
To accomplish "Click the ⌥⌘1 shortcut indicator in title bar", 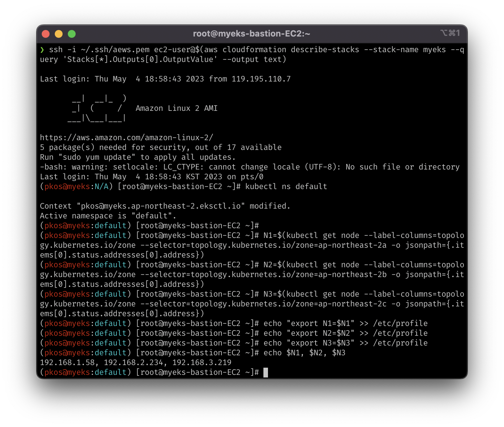I will [x=450, y=33].
